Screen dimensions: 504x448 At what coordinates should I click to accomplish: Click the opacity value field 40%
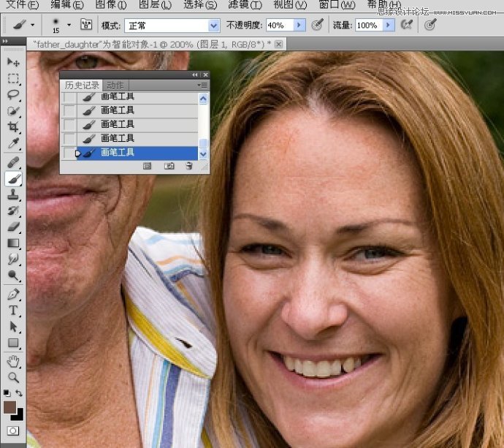click(280, 25)
